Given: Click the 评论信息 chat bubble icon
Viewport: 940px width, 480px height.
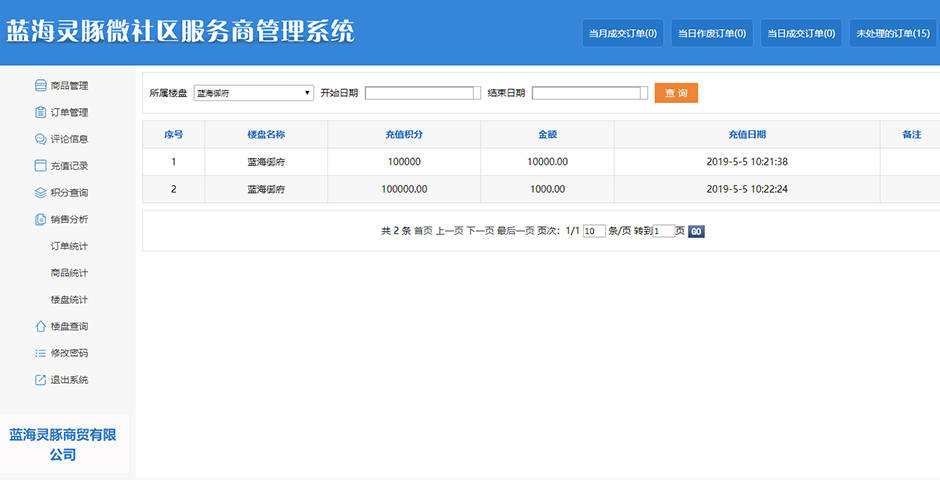Looking at the screenshot, I should point(40,139).
